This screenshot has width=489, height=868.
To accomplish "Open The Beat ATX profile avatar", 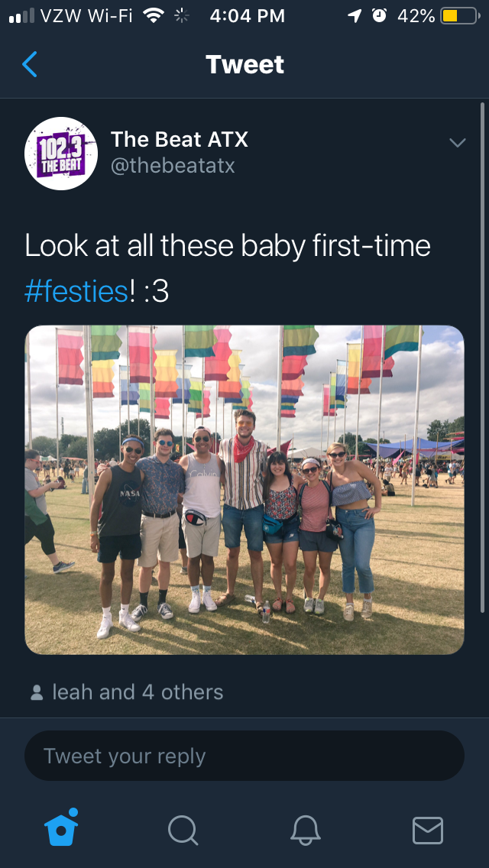I will pos(61,154).
